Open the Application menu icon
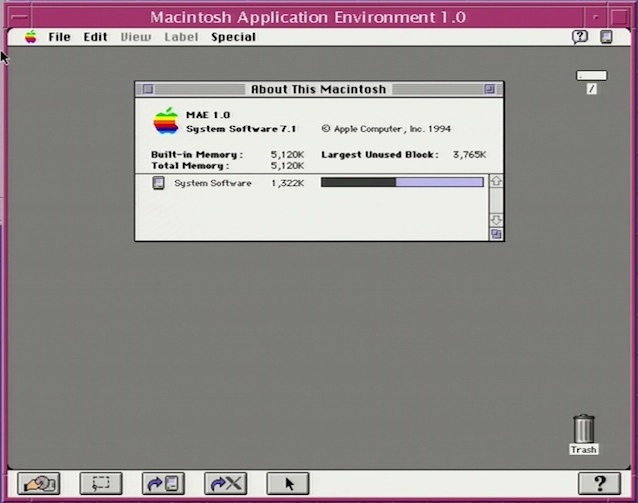This screenshot has height=503, width=638. (x=606, y=37)
